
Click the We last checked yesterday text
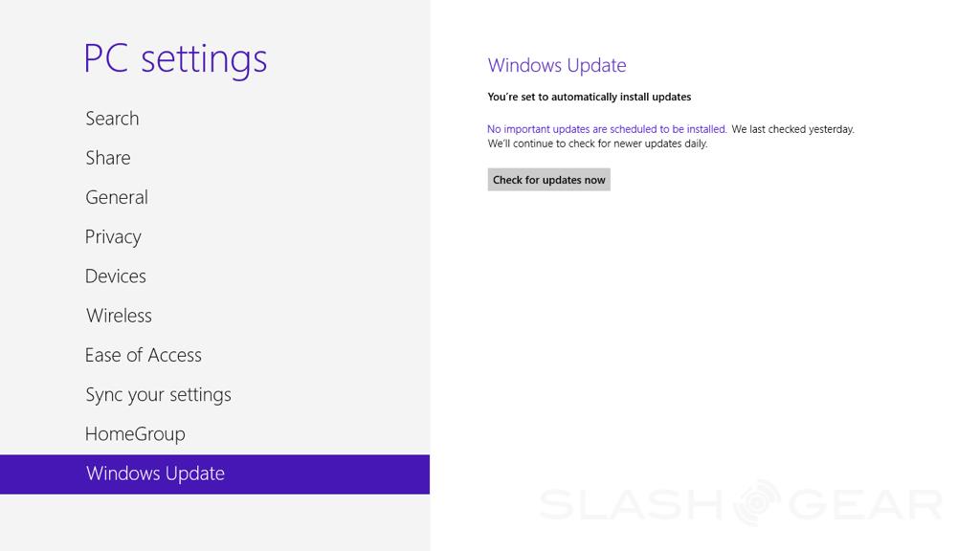pos(792,129)
